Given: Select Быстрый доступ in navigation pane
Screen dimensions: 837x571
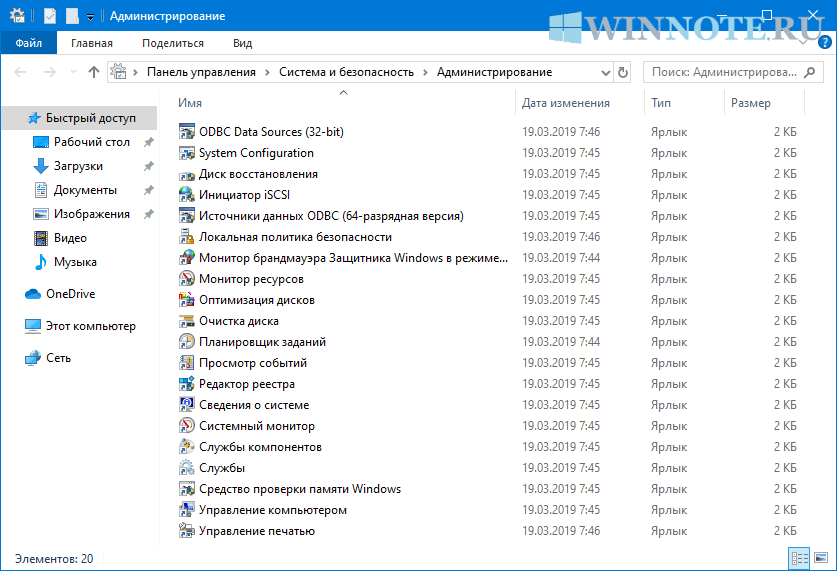Looking at the screenshot, I should point(80,118).
